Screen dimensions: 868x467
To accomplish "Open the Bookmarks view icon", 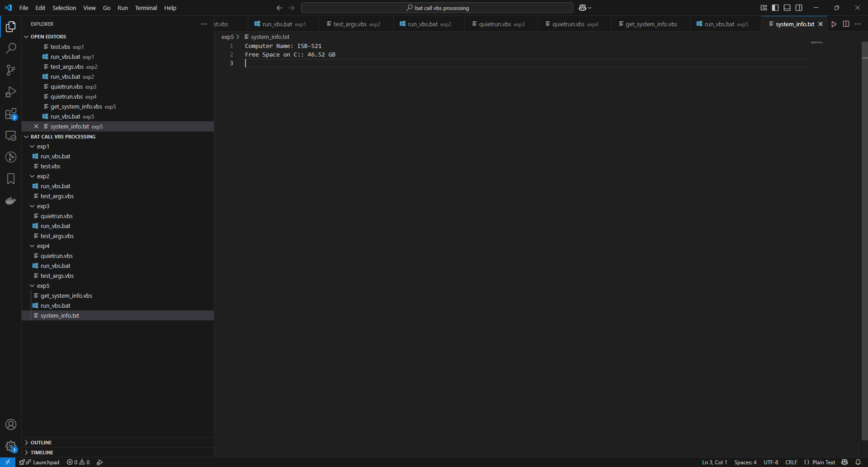I will pos(11,179).
